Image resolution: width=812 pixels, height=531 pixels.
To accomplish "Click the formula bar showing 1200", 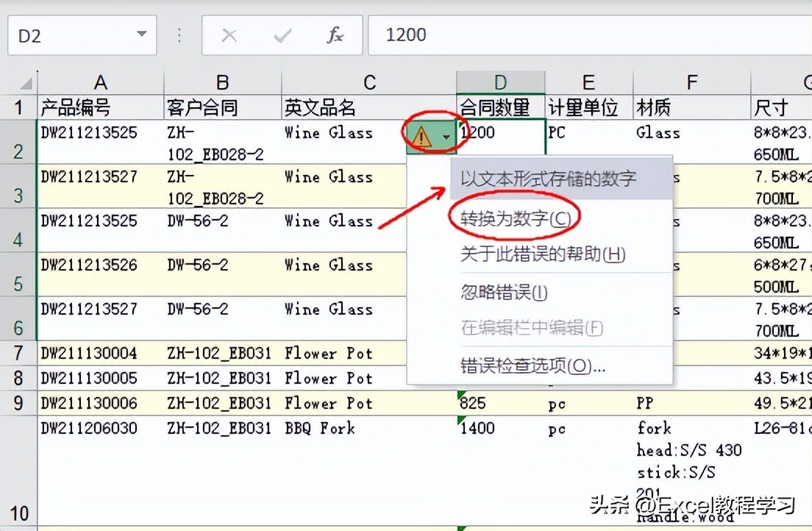I will 590,35.
